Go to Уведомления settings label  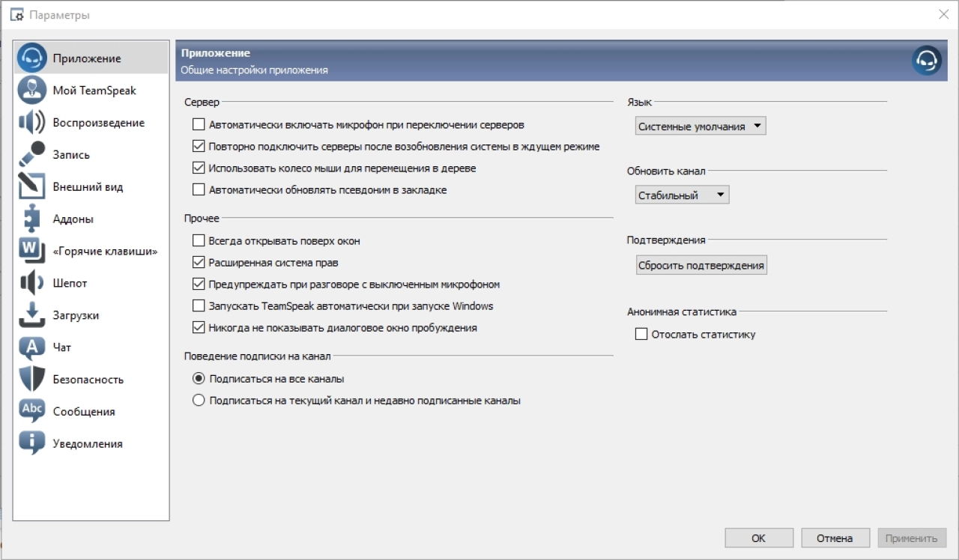pyautogui.click(x=88, y=444)
